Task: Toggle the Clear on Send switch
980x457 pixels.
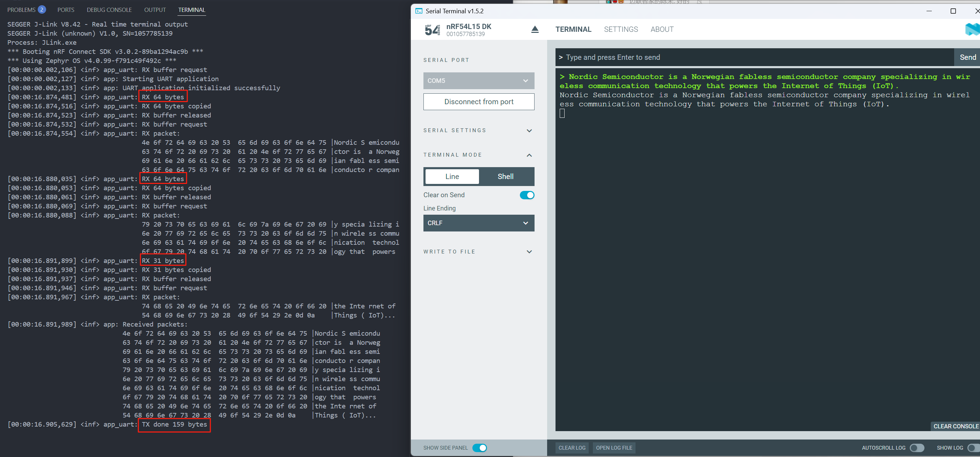Action: click(527, 195)
